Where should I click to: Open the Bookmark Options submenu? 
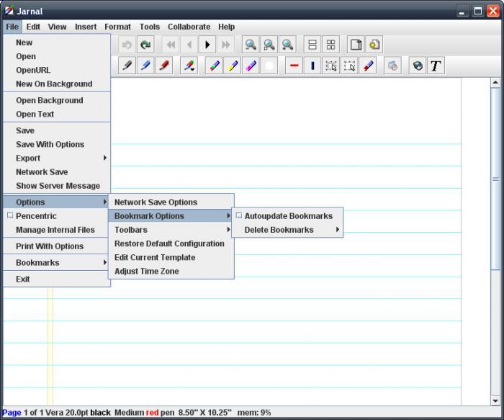pos(171,216)
